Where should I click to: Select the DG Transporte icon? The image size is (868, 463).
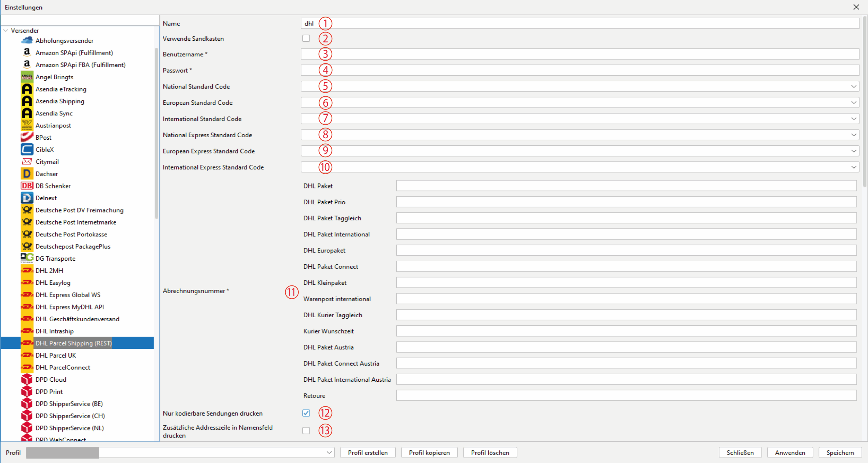[27, 258]
